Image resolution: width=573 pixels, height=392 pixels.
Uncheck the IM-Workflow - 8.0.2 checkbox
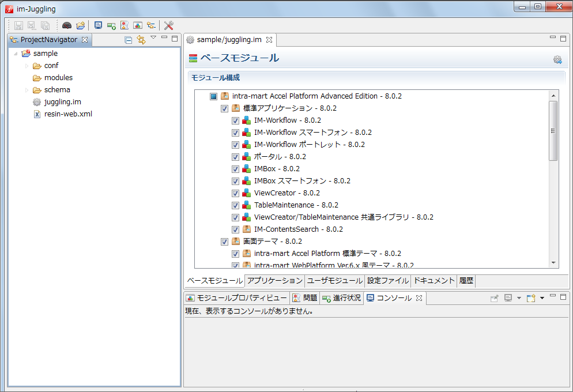tap(235, 120)
